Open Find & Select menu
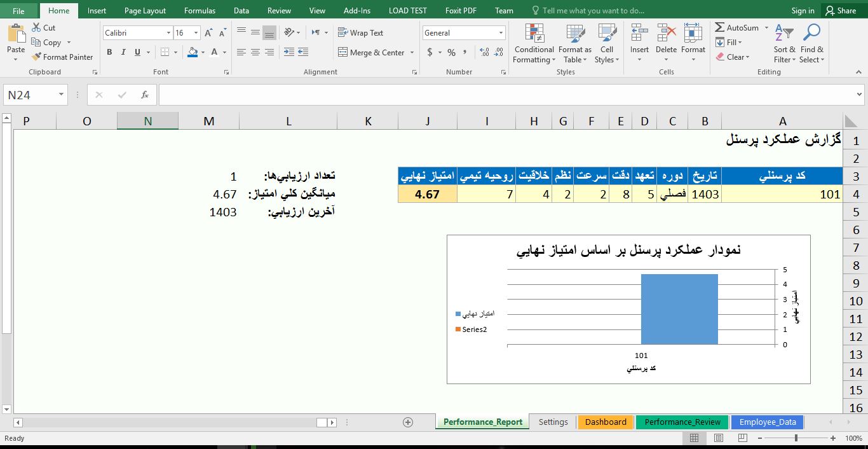868x449 pixels. 811,43
